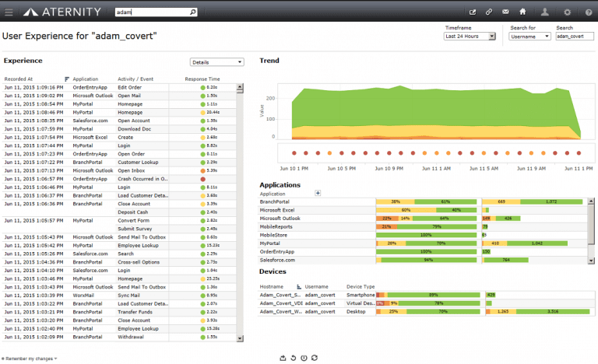The height and width of the screenshot is (364, 598).
Task: Click the first red dot on trend timeline
Action: pyautogui.click(x=294, y=153)
